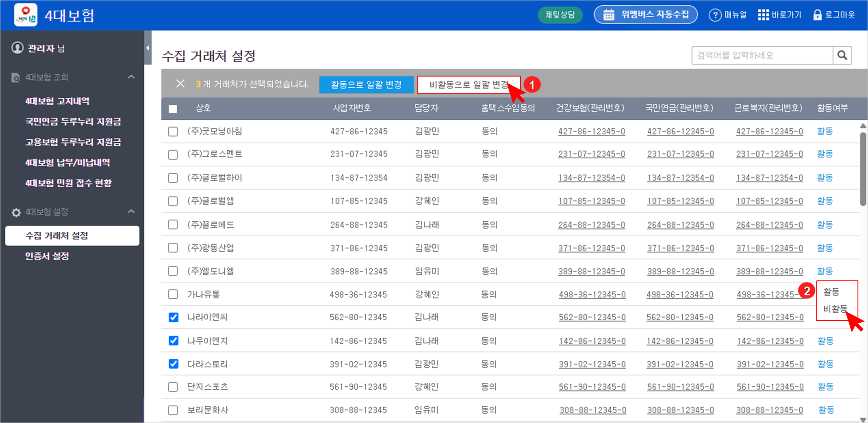868x423 pixels.
Task: Open the calendar icon in 위멤버스 자동수집
Action: pos(609,15)
